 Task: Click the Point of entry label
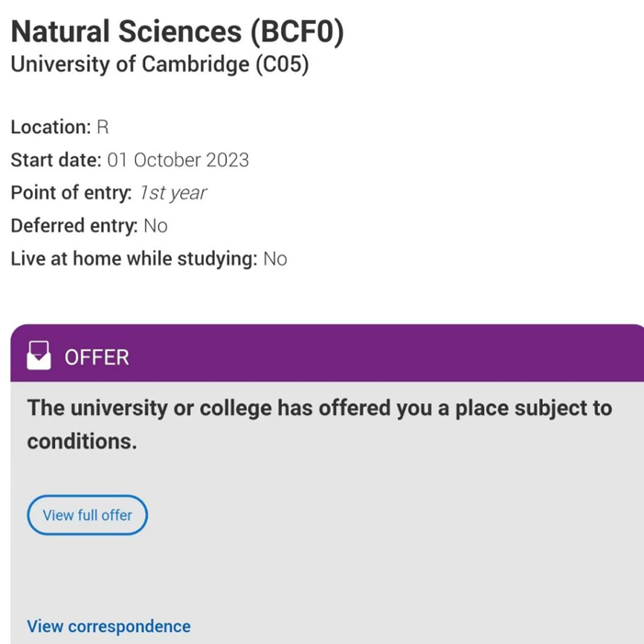point(71,193)
